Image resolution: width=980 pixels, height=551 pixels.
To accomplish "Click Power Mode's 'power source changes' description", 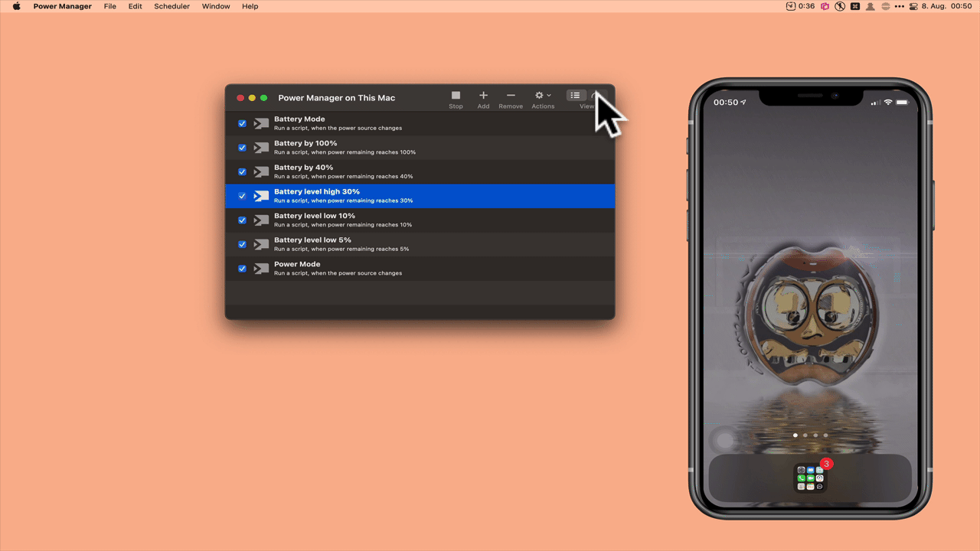I will tap(338, 273).
